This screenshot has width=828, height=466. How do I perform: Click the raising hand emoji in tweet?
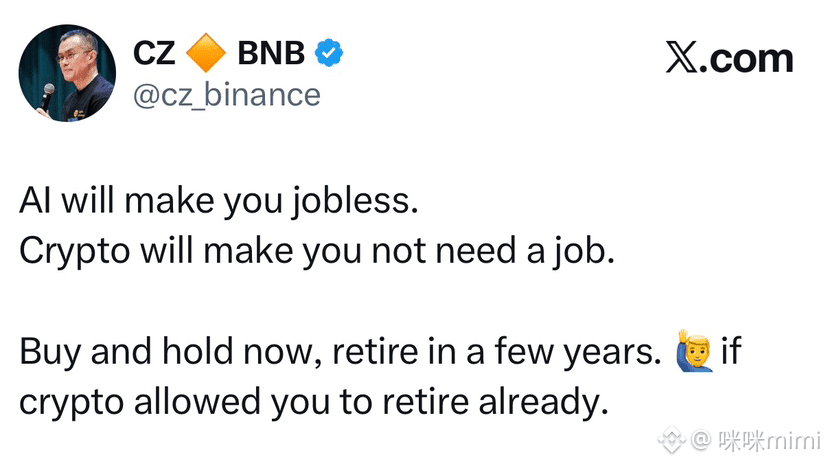pyautogui.click(x=694, y=350)
